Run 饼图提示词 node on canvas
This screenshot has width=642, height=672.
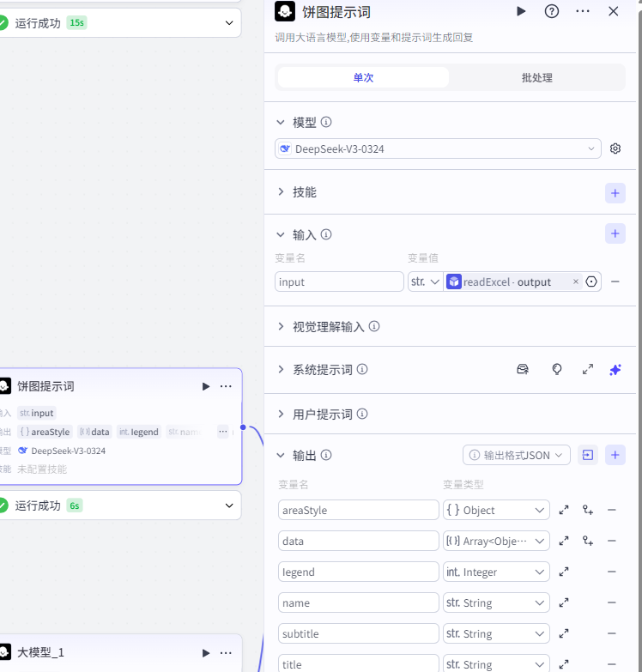click(206, 386)
